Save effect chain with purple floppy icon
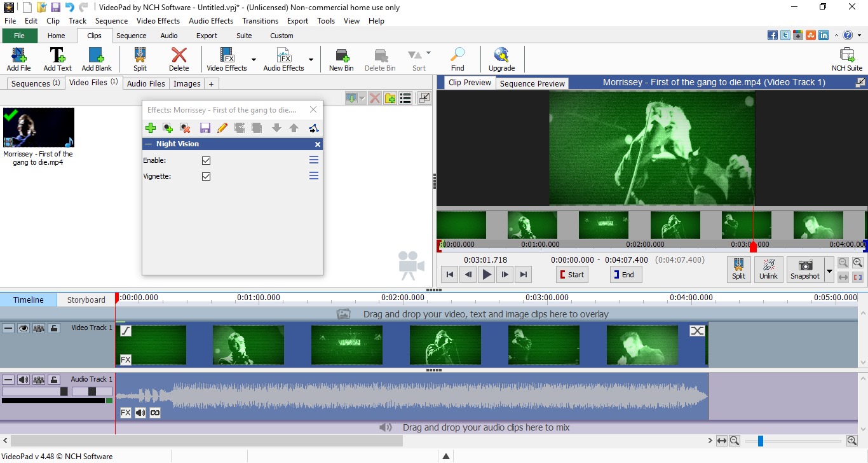Image resolution: width=868 pixels, height=463 pixels. pos(205,128)
